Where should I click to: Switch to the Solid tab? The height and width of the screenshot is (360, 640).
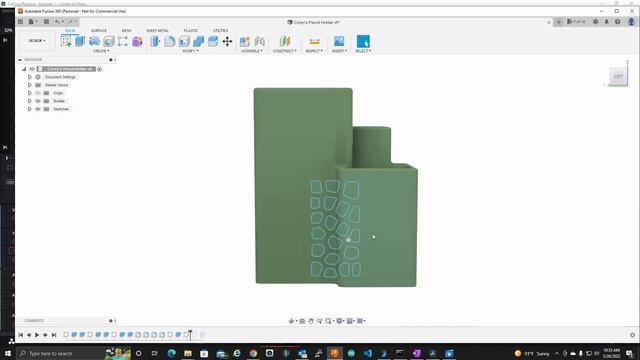click(x=70, y=31)
